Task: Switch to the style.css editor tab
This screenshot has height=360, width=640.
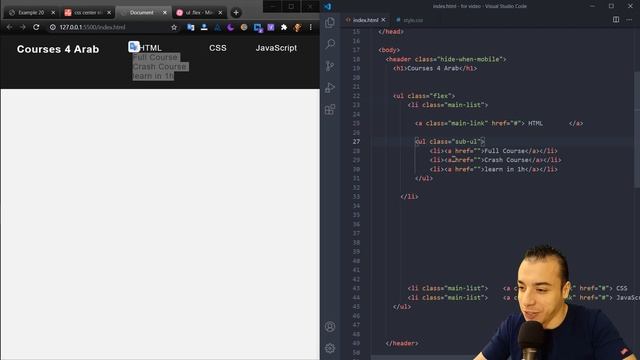Action: point(409,20)
